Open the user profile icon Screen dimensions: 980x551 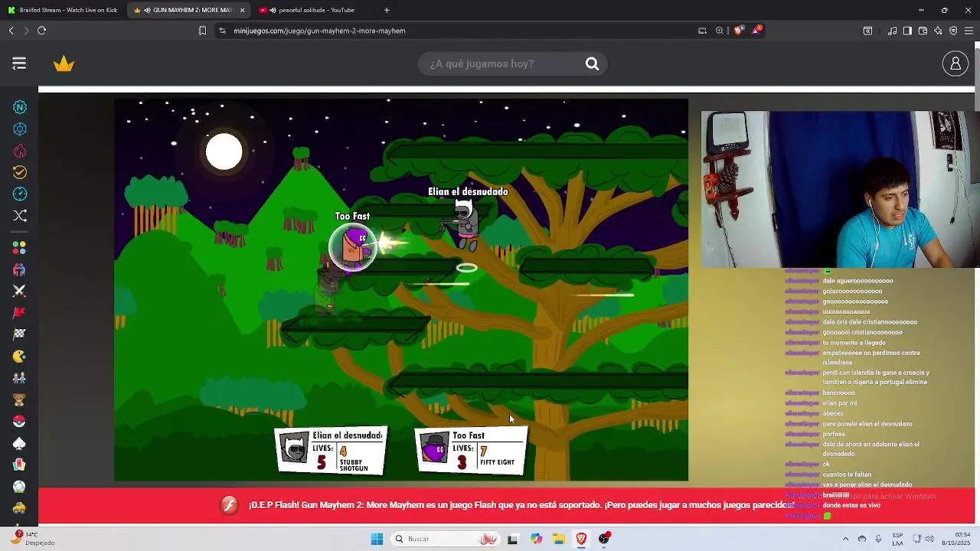click(955, 64)
